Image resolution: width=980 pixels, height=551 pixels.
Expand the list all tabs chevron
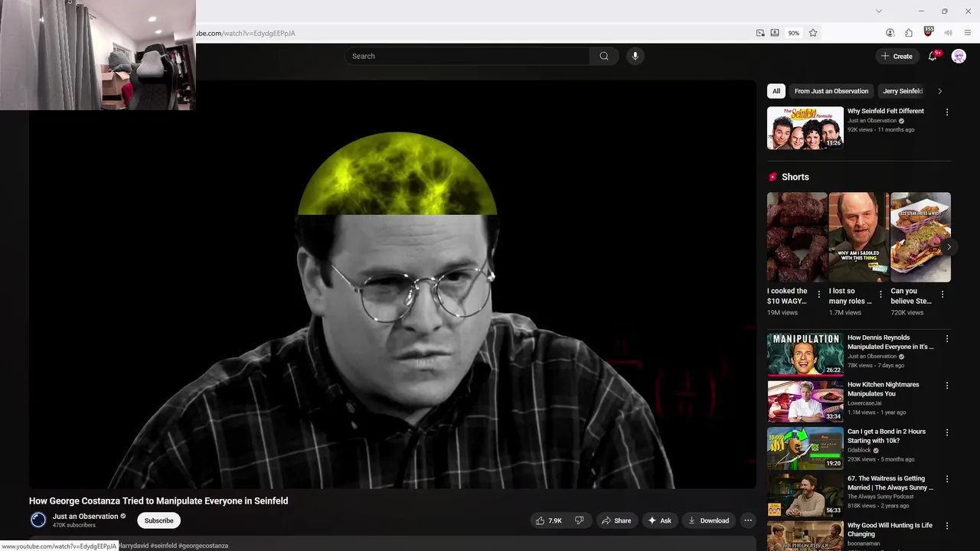[x=879, y=11]
